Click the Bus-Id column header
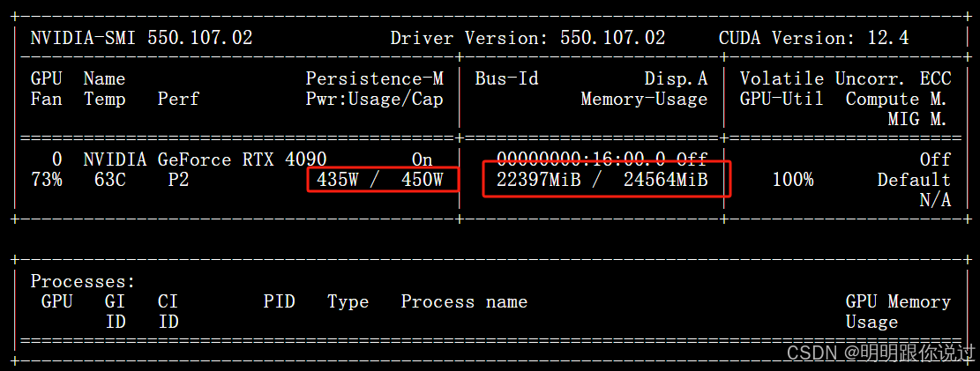Image resolution: width=980 pixels, height=371 pixels. [507, 78]
